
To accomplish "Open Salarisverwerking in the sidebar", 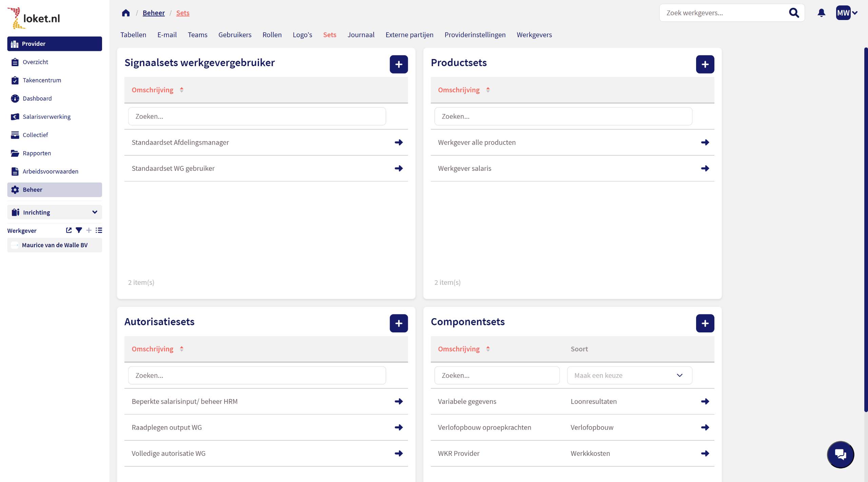I will point(46,117).
